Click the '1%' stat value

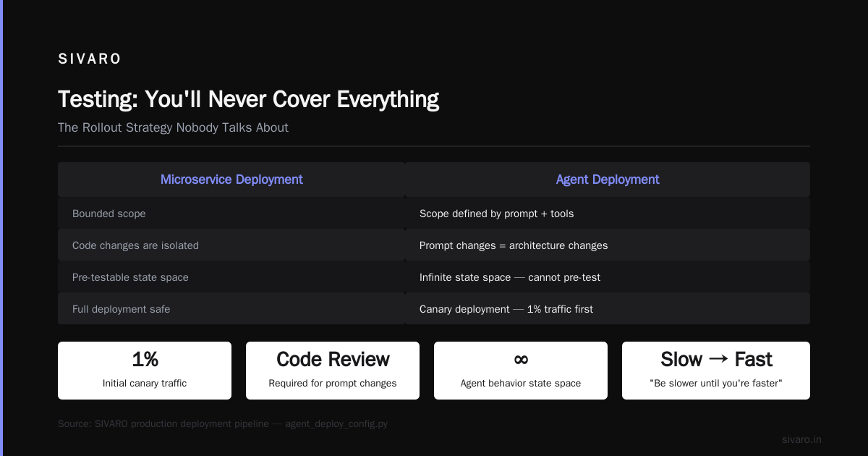(x=145, y=360)
